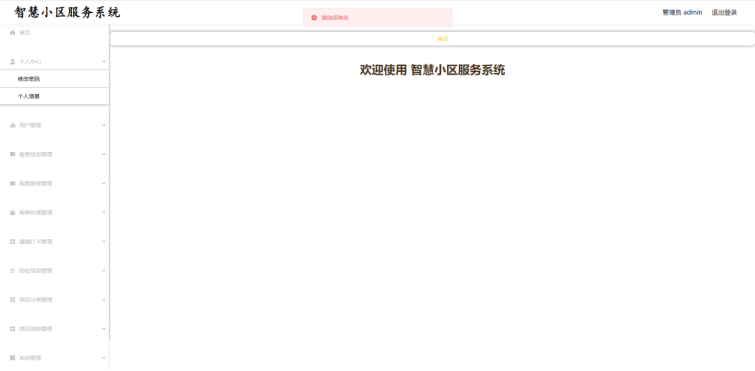Click the icon next to 系统管理
Viewport: 755px width, 371px height.
pyautogui.click(x=13, y=358)
